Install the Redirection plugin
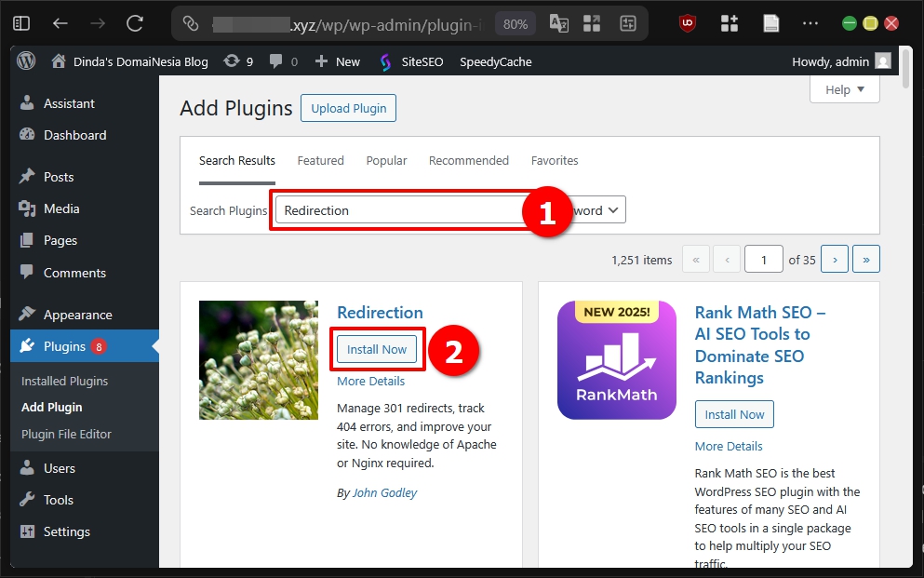 [x=377, y=349]
